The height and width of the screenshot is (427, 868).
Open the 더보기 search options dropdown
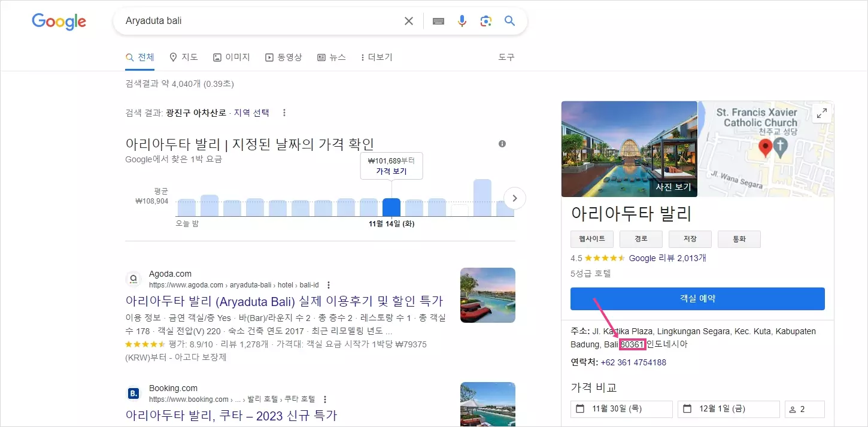[x=375, y=57]
